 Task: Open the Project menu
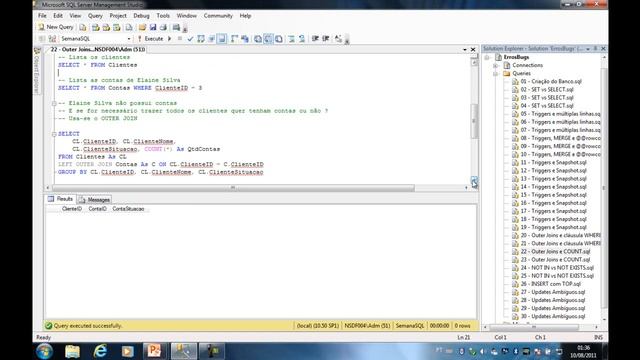[x=118, y=16]
